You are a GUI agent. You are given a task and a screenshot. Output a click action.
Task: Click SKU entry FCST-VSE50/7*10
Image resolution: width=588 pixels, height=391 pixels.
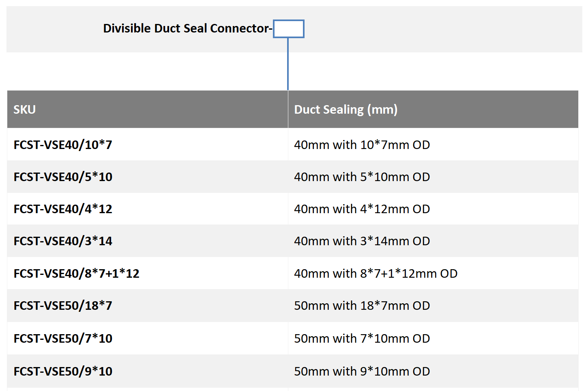[x=63, y=339]
